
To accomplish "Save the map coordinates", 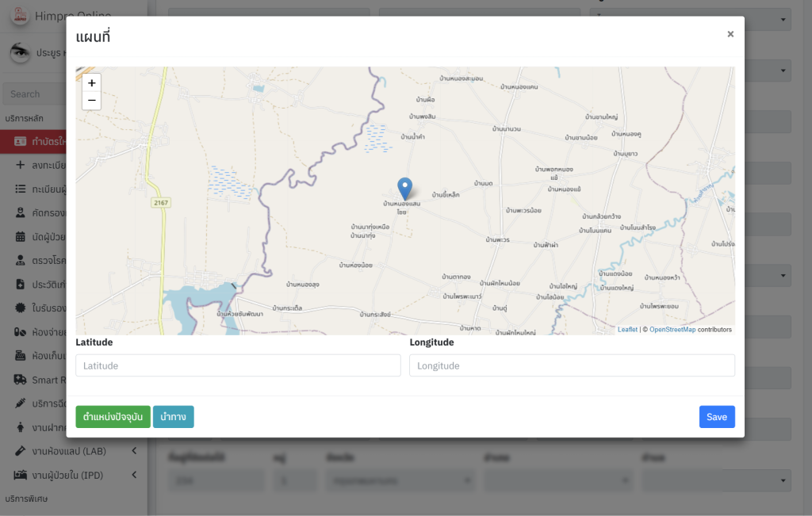I will pos(717,417).
